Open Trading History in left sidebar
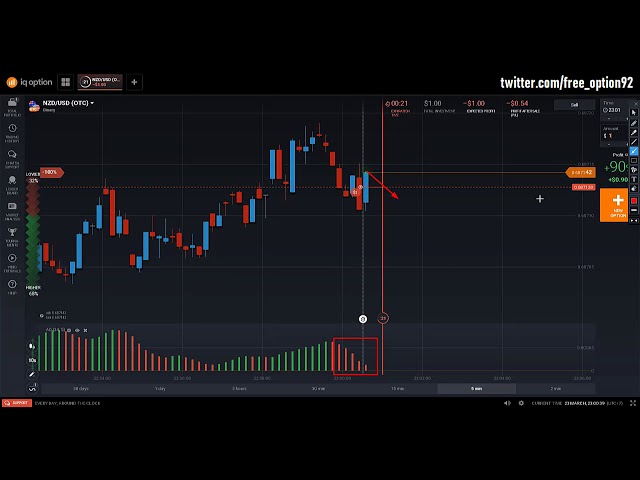 coord(12,132)
